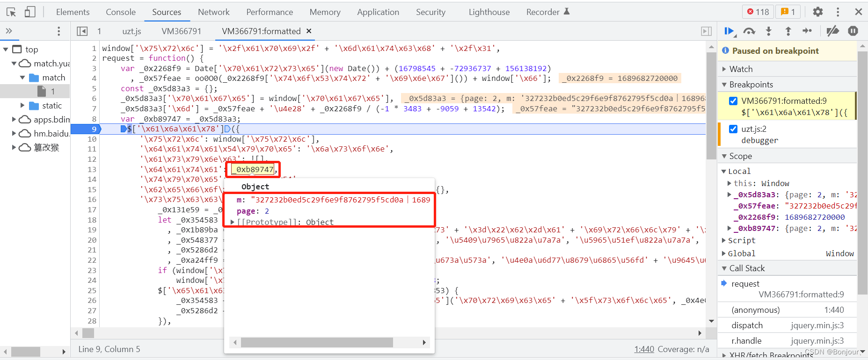868x360 pixels.
Task: Expand the Global scope
Action: point(724,254)
